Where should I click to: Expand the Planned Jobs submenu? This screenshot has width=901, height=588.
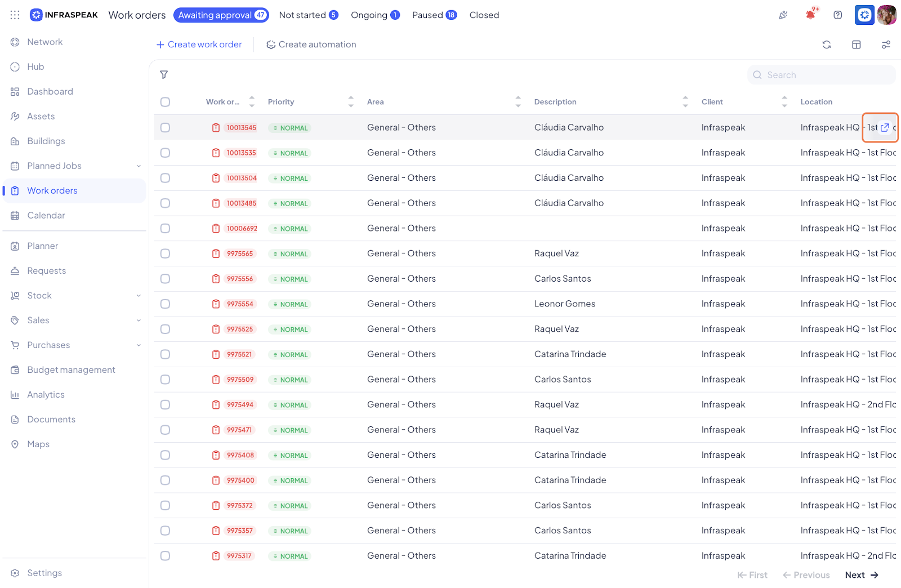click(x=139, y=166)
